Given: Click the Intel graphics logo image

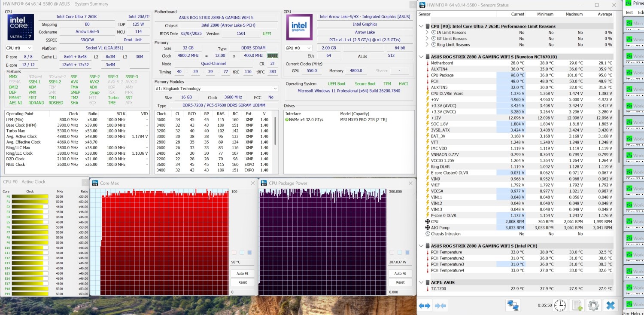Looking at the screenshot, I should pyautogui.click(x=299, y=27).
